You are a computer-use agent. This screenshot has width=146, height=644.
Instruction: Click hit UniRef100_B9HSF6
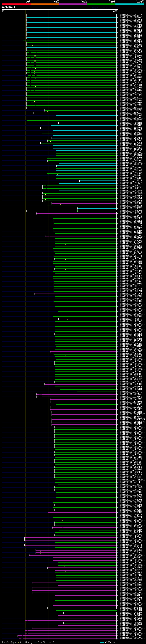point(131,30)
